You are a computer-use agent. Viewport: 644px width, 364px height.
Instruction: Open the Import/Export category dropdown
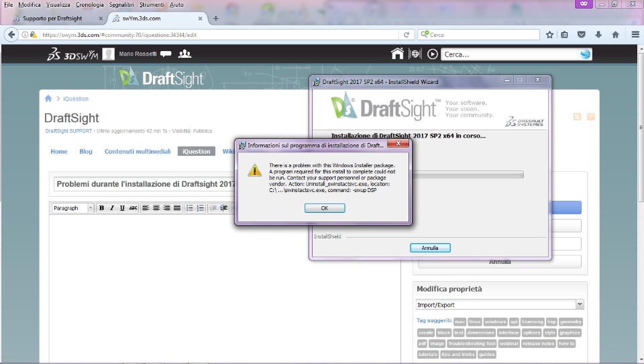coord(499,305)
